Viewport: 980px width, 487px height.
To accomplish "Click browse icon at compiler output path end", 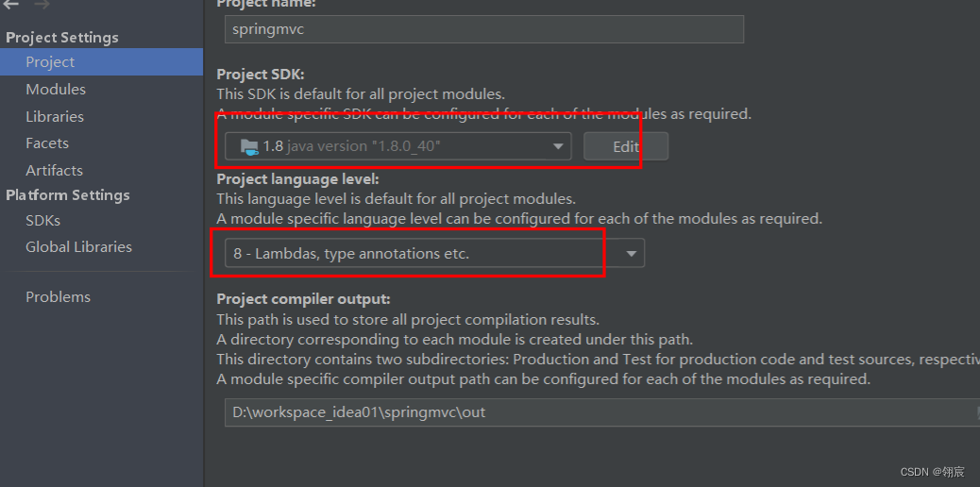I will coord(977,412).
